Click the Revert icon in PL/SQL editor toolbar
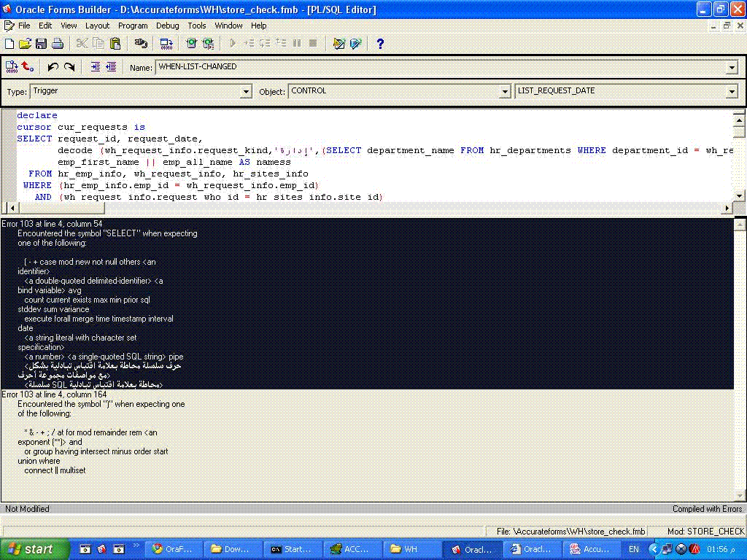This screenshot has width=747, height=560. point(28,67)
